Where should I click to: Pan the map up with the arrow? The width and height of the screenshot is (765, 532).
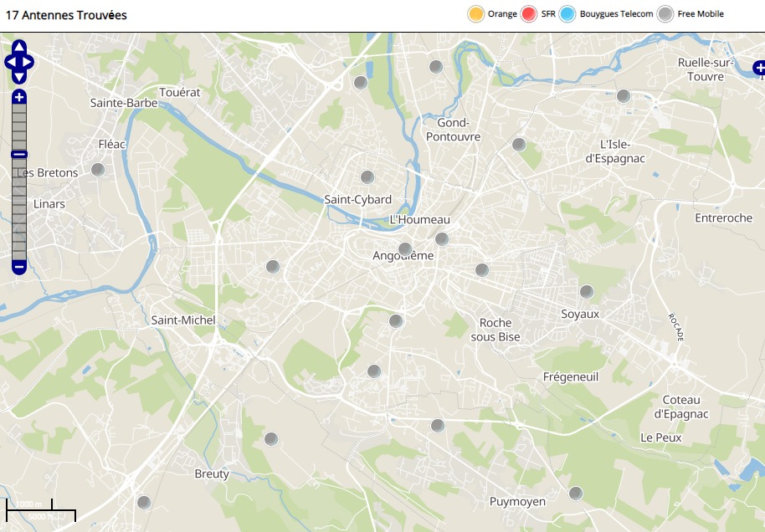coord(19,47)
